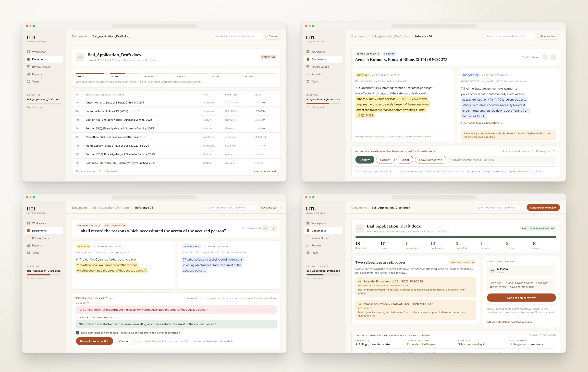Open open item 14 Rameshwar Prasad v. State of Bihar
The image size is (588, 372).
pyautogui.click(x=416, y=310)
